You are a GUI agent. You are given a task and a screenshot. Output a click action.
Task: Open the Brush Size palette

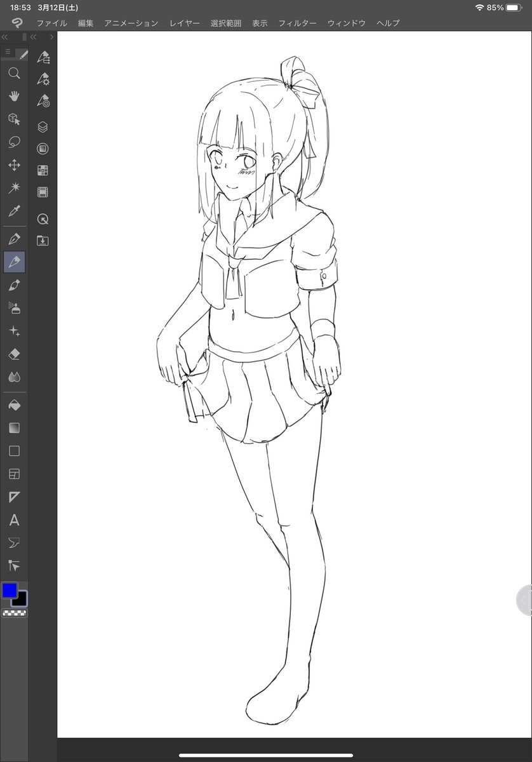(43, 101)
